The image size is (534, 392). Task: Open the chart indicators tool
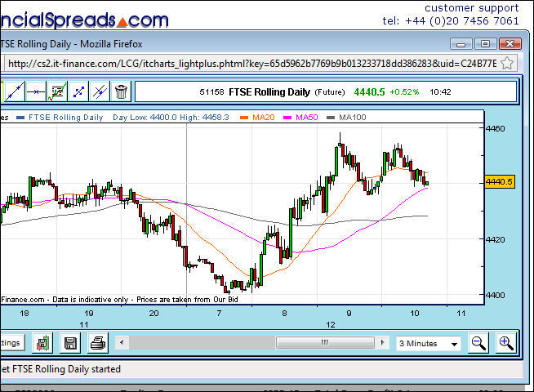click(x=57, y=91)
